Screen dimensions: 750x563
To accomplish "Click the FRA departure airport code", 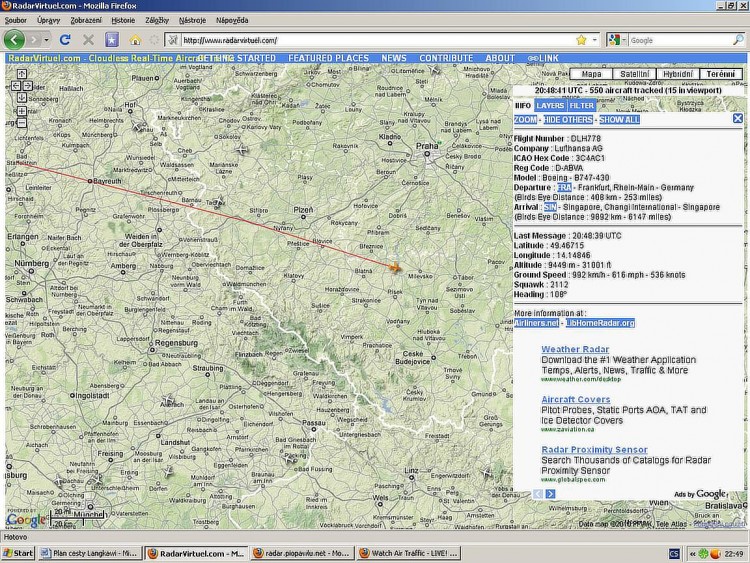I will (564, 188).
